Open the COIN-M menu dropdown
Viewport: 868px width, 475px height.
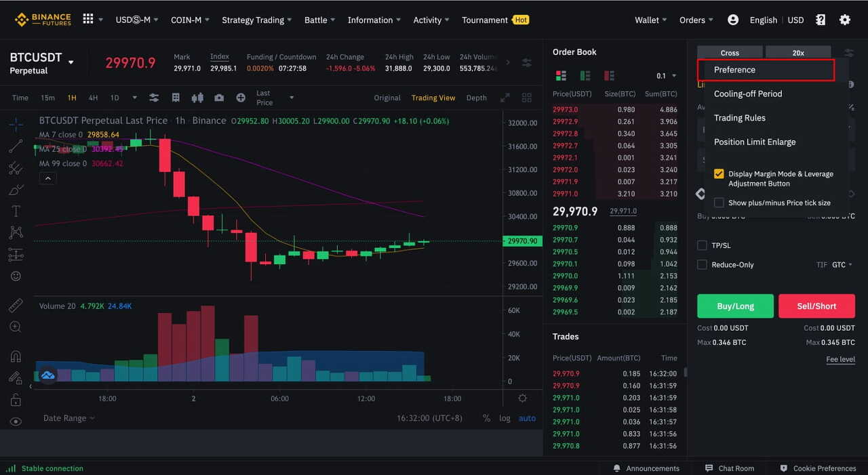tap(190, 20)
